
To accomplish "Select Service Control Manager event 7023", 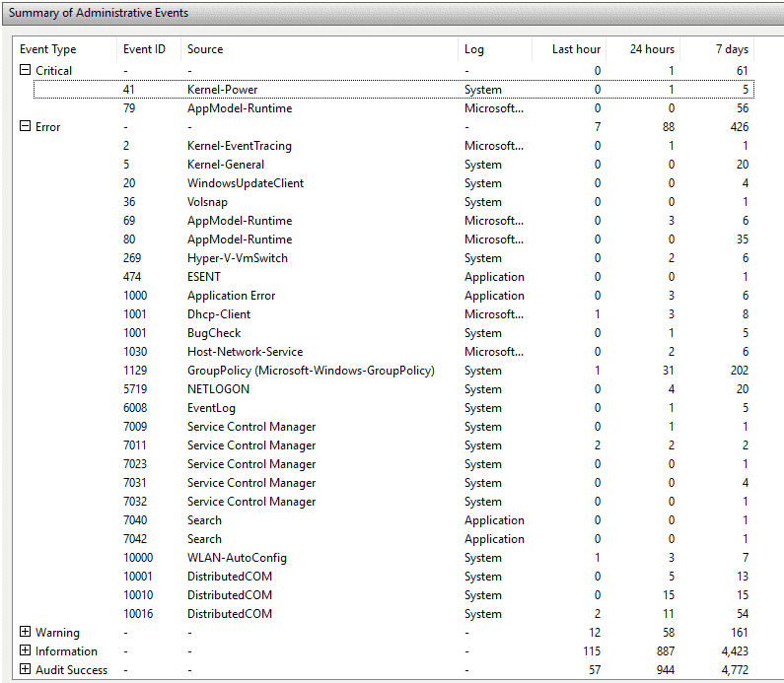I will [393, 464].
